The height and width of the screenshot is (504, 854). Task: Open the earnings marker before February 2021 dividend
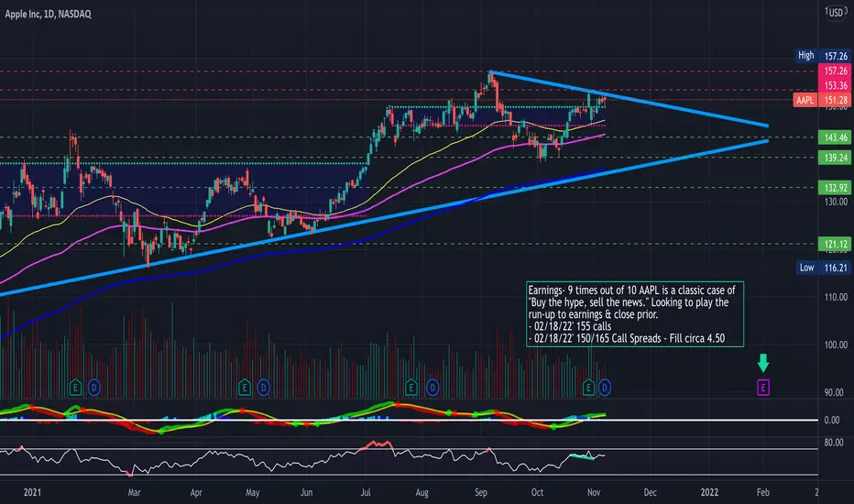75,388
